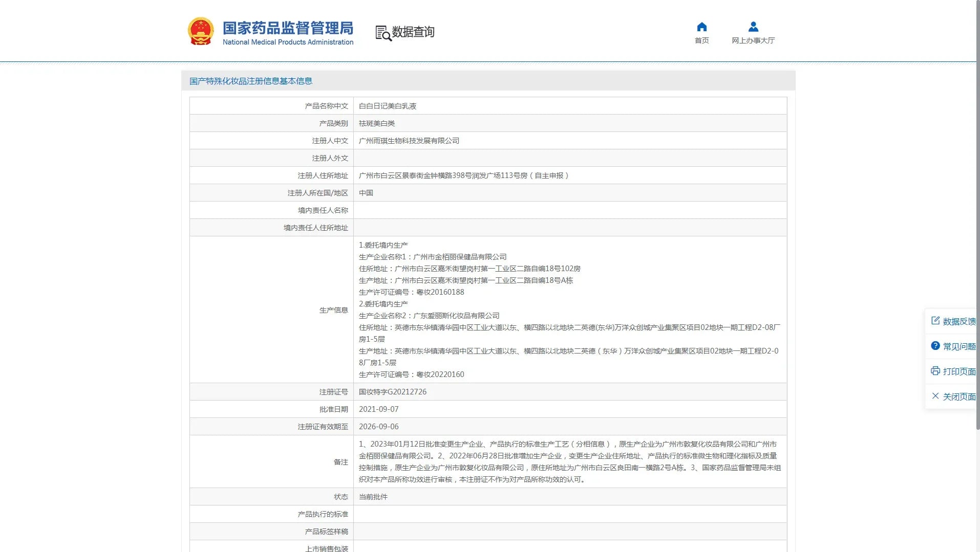Click 国家药品监督管理局 site title
980x552 pixels.
[288, 28]
